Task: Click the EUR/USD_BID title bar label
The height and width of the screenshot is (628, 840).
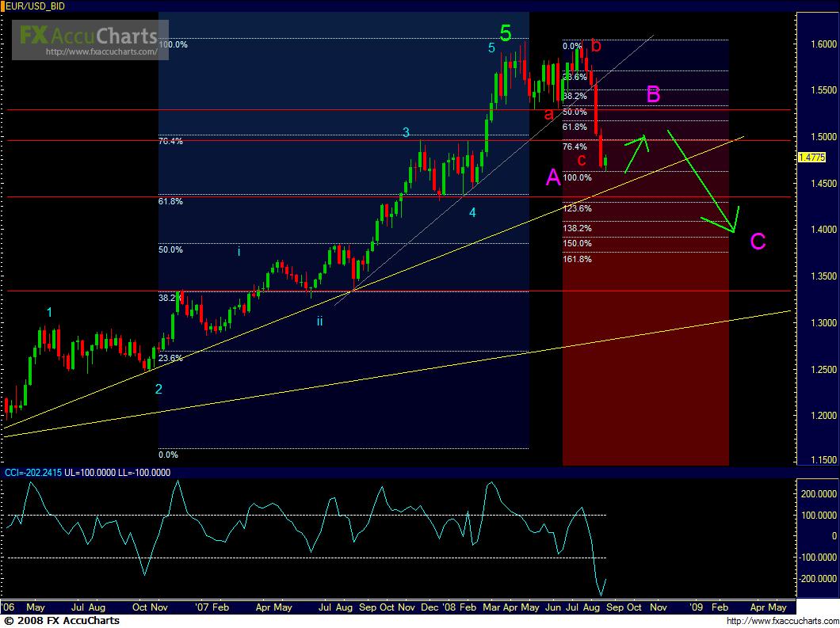Action: (x=36, y=5)
